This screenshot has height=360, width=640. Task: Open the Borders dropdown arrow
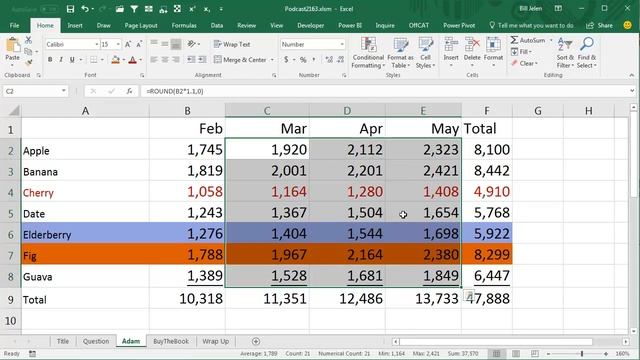tap(102, 60)
